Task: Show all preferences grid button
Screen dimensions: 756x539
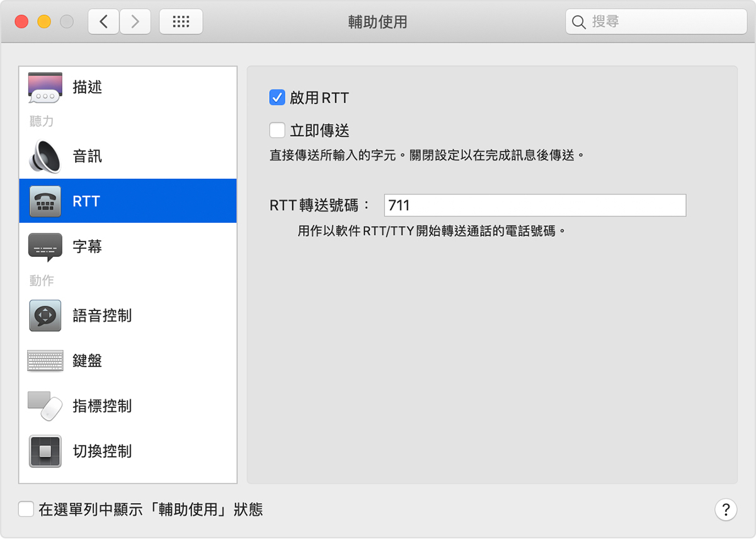Action: click(181, 22)
